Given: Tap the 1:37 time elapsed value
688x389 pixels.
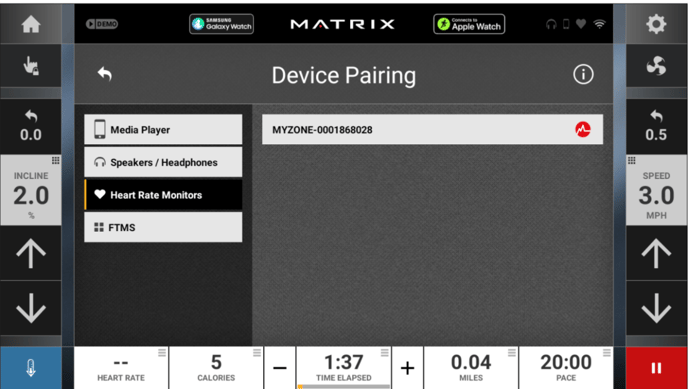Looking at the screenshot, I should 344,363.
